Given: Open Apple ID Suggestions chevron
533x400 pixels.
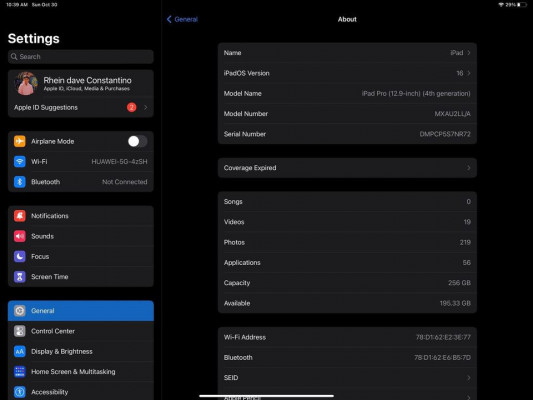Looking at the screenshot, I should click(145, 107).
